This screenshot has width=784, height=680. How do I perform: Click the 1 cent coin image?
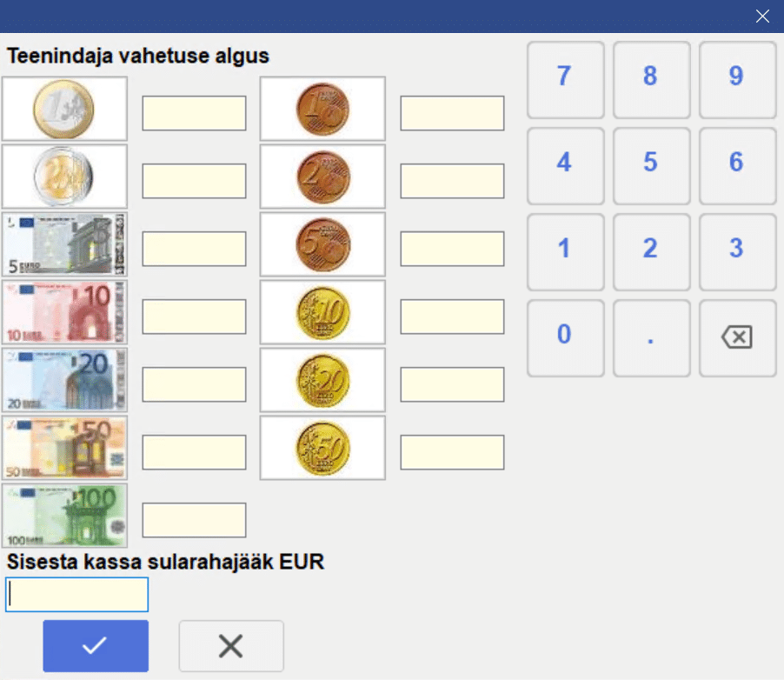tap(322, 109)
